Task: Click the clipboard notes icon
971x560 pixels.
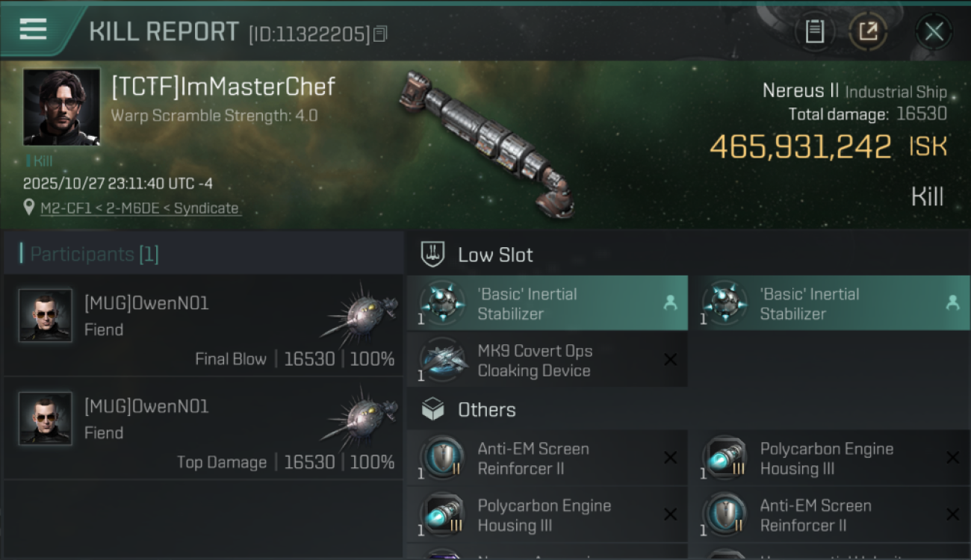Action: [x=814, y=31]
